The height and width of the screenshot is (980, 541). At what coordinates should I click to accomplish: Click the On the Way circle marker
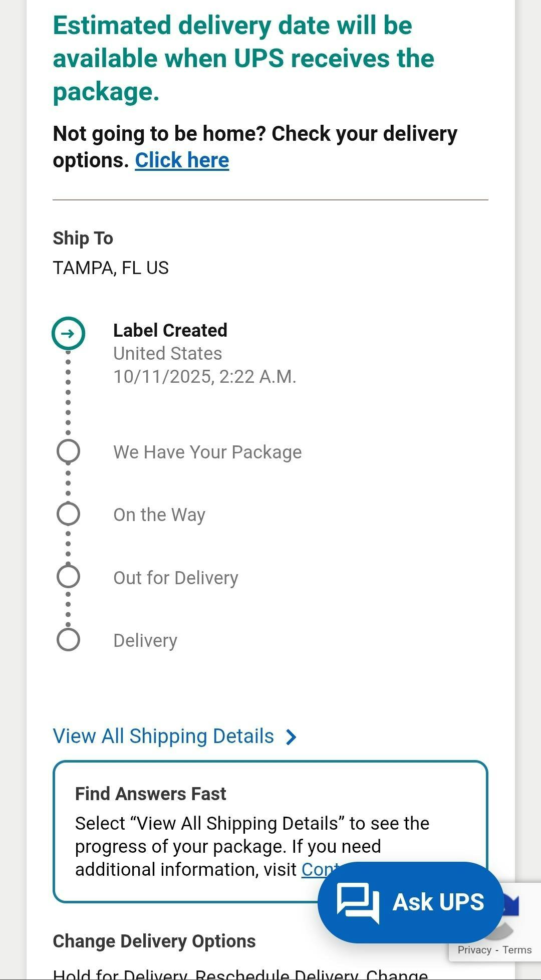click(69, 514)
